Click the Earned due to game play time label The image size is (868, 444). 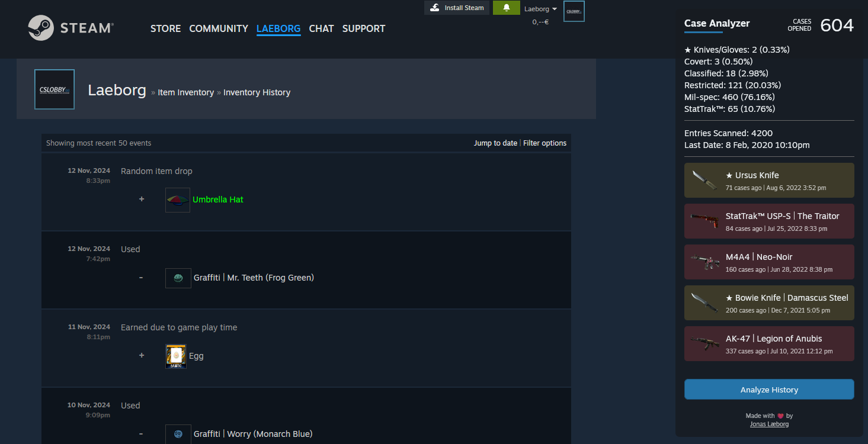pyautogui.click(x=179, y=327)
